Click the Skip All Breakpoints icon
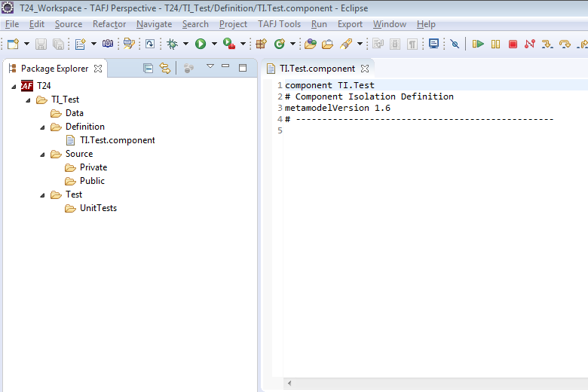Viewport: 588px width, 392px height. coord(455,44)
